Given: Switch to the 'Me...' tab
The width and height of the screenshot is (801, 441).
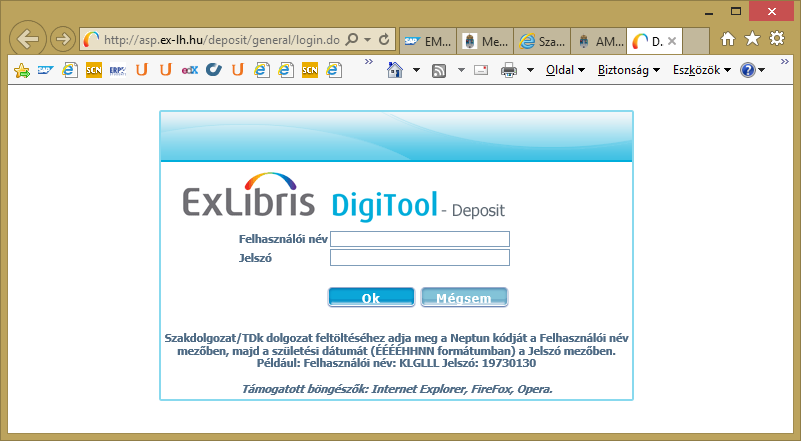Looking at the screenshot, I should 485,41.
